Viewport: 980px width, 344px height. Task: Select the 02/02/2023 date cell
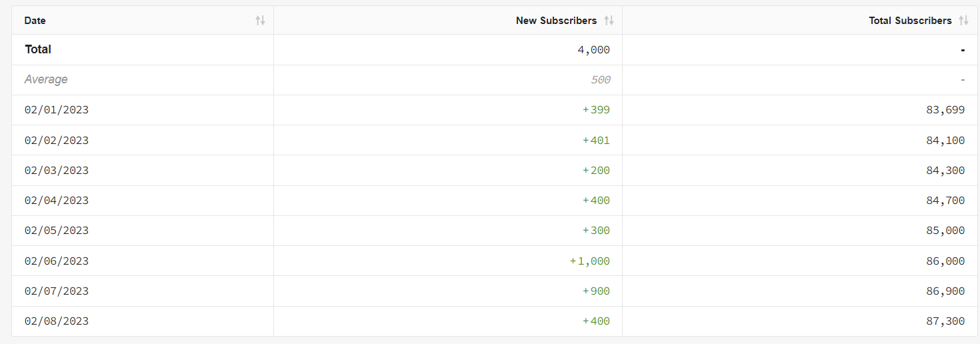coord(57,141)
